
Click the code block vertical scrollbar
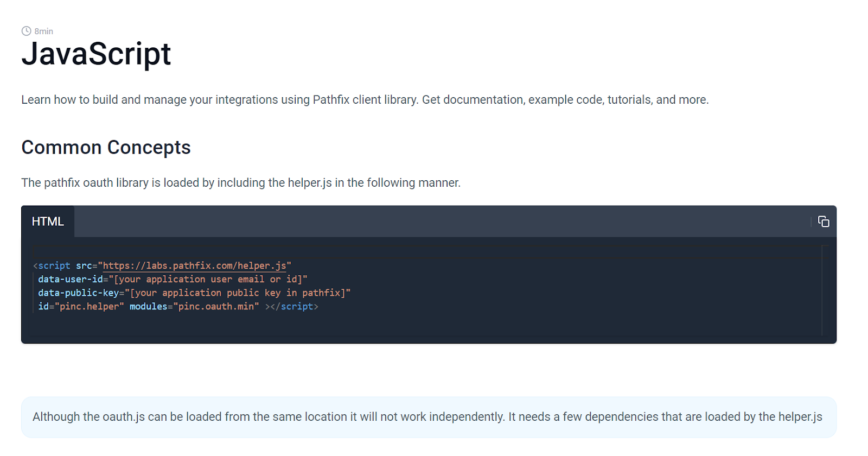(825, 290)
